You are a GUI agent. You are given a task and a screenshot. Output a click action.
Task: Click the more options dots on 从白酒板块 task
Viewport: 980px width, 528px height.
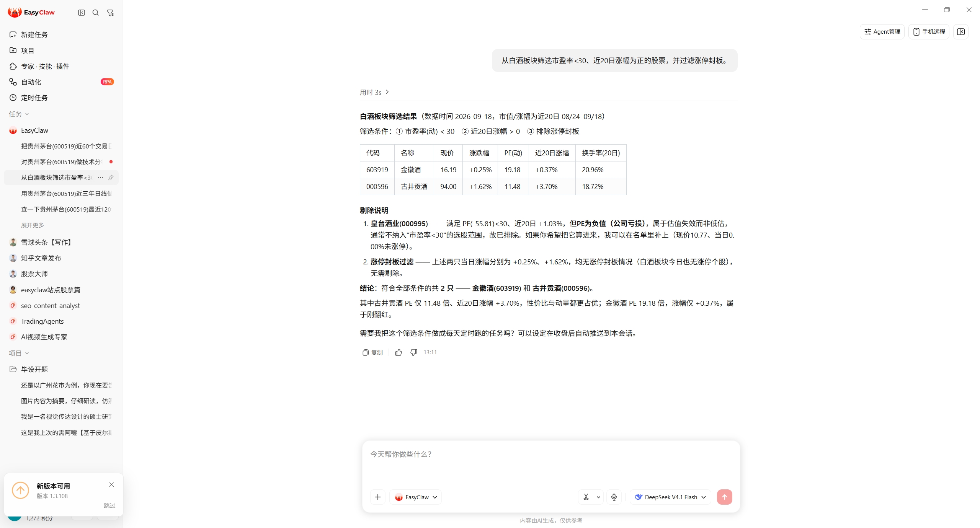point(100,178)
